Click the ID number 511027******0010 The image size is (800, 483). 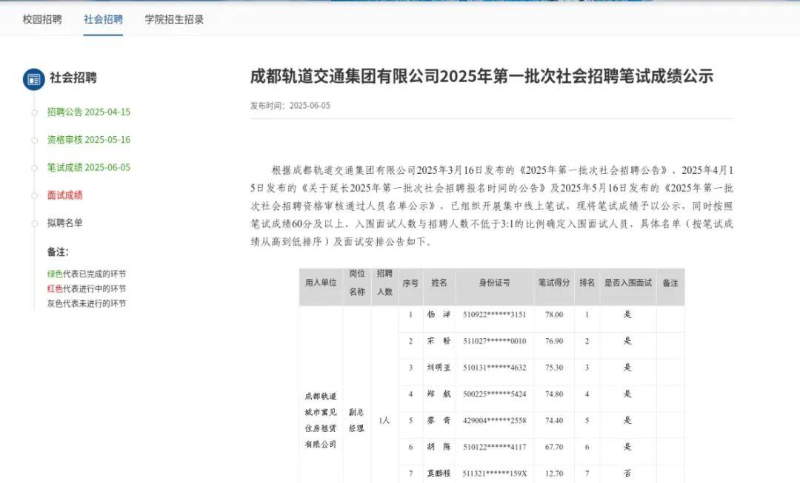[x=494, y=341]
